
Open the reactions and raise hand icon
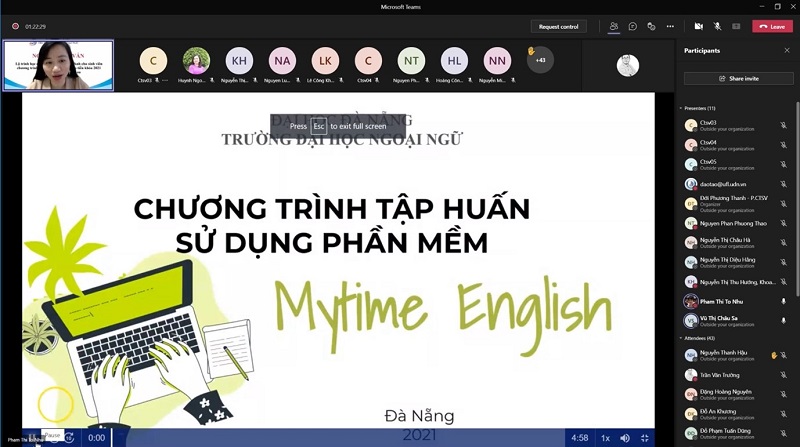pos(650,26)
